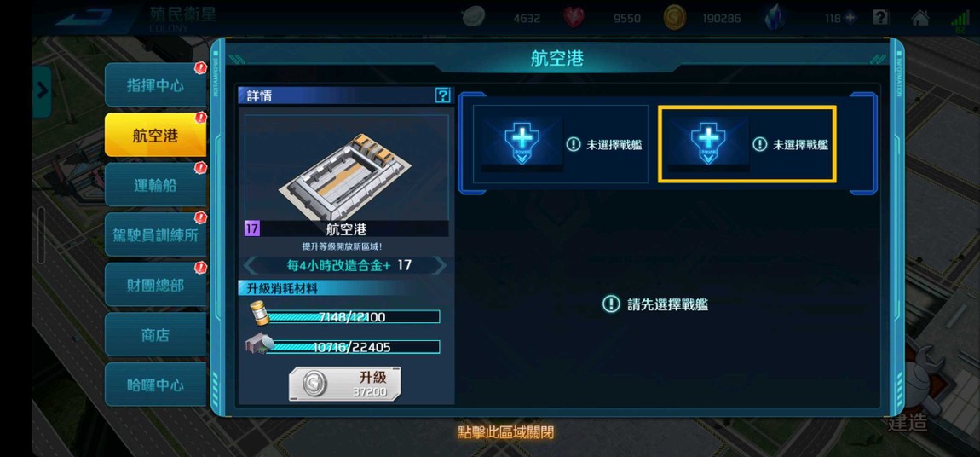
Task: Click the 升級 37200 upgrade button
Action: point(344,384)
